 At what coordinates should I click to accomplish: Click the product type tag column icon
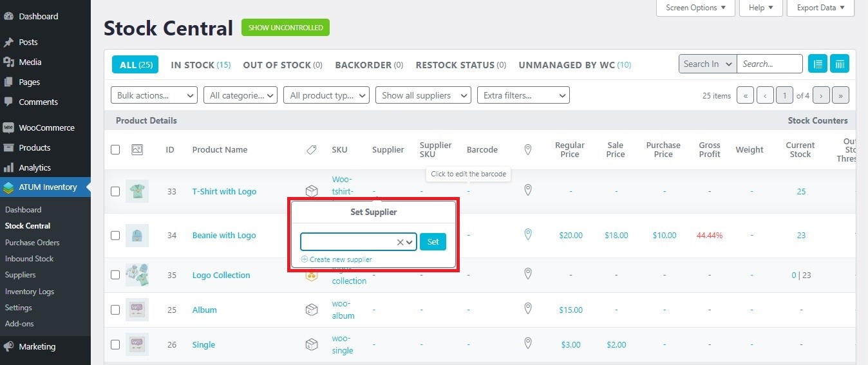[x=311, y=149]
